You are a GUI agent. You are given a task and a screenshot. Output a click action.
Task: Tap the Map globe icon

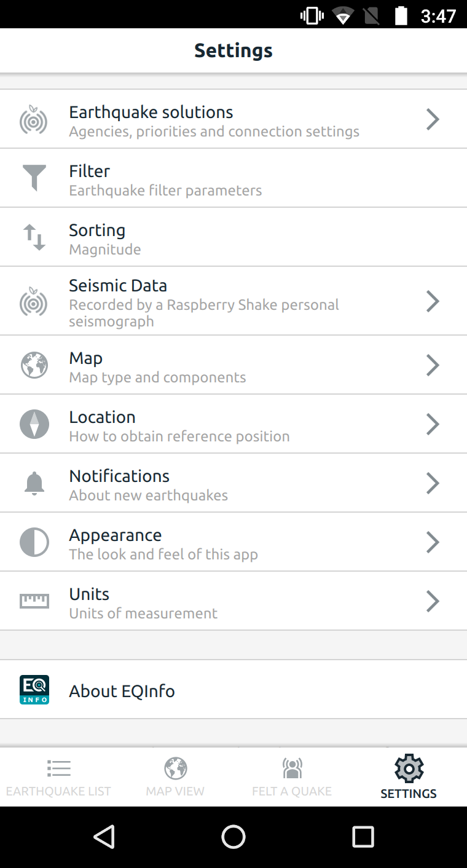click(x=34, y=365)
